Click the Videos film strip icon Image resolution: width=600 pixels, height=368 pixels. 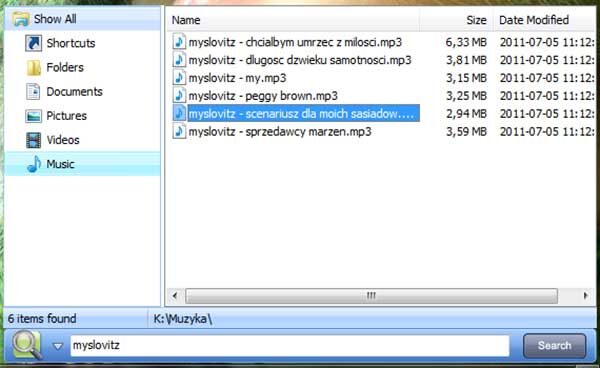pyautogui.click(x=34, y=140)
